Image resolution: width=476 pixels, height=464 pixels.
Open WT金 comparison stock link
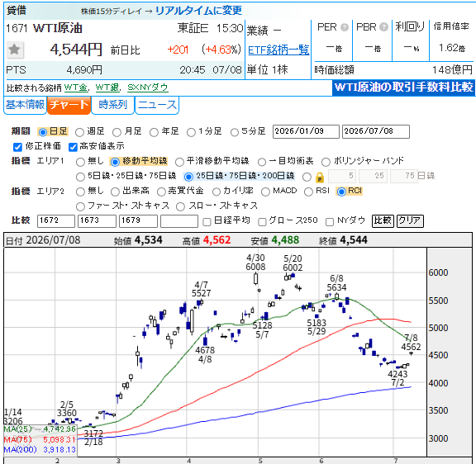[75, 88]
